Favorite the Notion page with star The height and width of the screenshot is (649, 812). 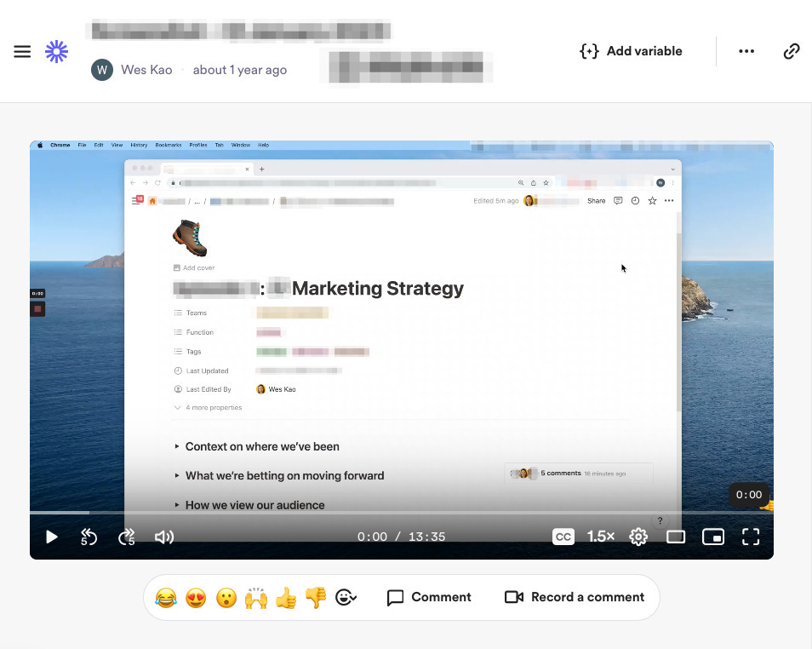(652, 201)
